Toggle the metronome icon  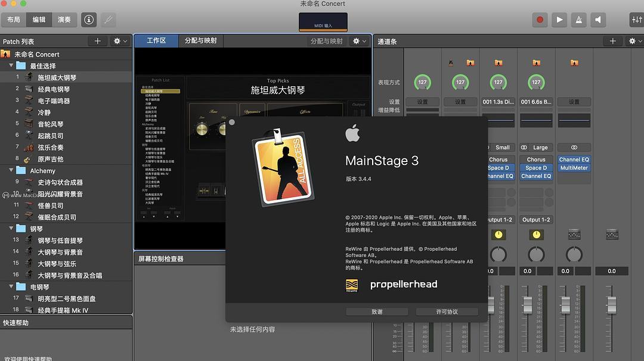pyautogui.click(x=578, y=20)
